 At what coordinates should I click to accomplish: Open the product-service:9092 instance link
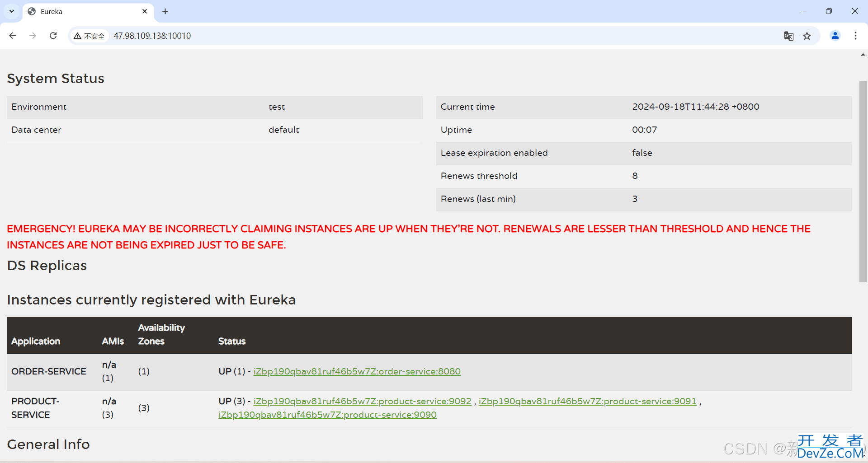coord(362,401)
